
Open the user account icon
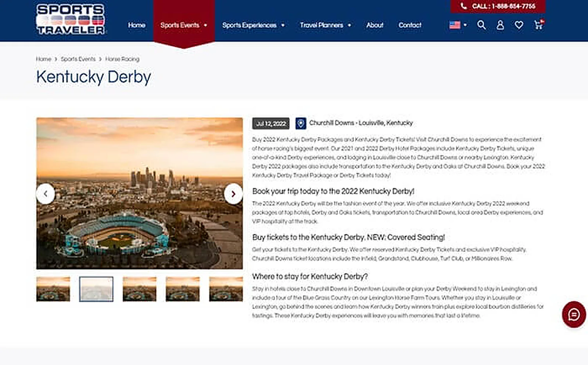tap(500, 25)
